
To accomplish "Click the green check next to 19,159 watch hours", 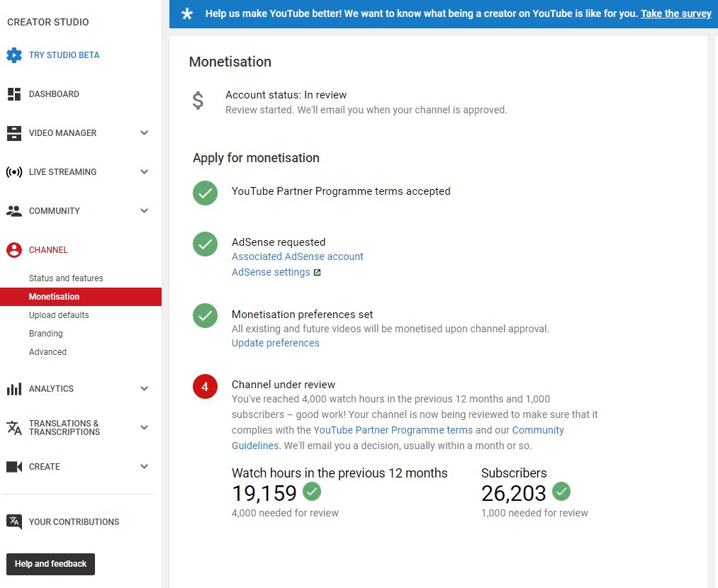I will [312, 492].
